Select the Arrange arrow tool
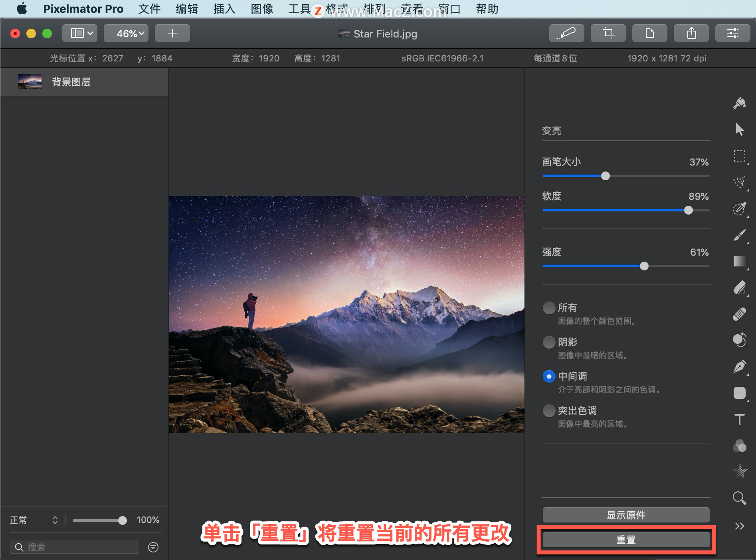 tap(739, 129)
